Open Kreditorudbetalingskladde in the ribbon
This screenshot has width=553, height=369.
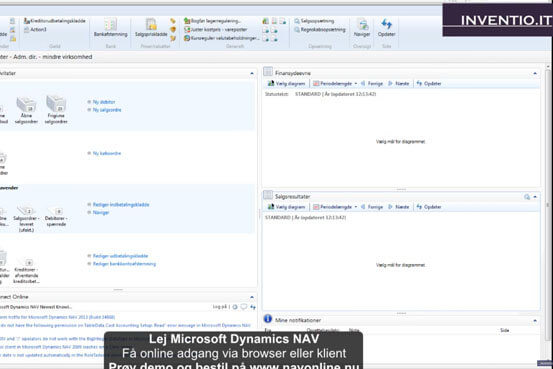[x=55, y=21]
